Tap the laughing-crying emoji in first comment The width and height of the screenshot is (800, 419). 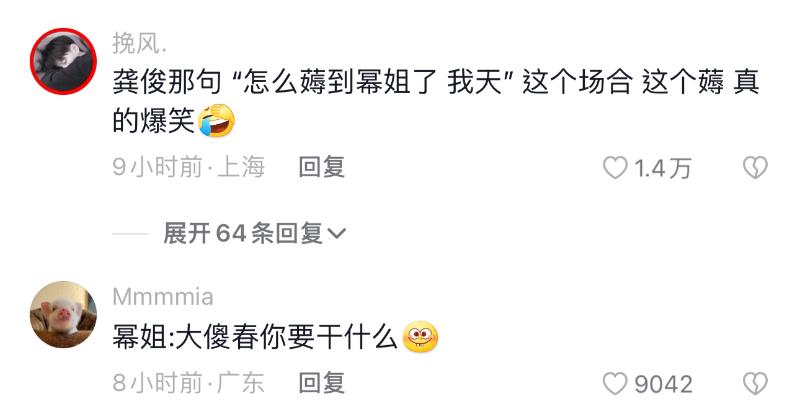pyautogui.click(x=217, y=121)
